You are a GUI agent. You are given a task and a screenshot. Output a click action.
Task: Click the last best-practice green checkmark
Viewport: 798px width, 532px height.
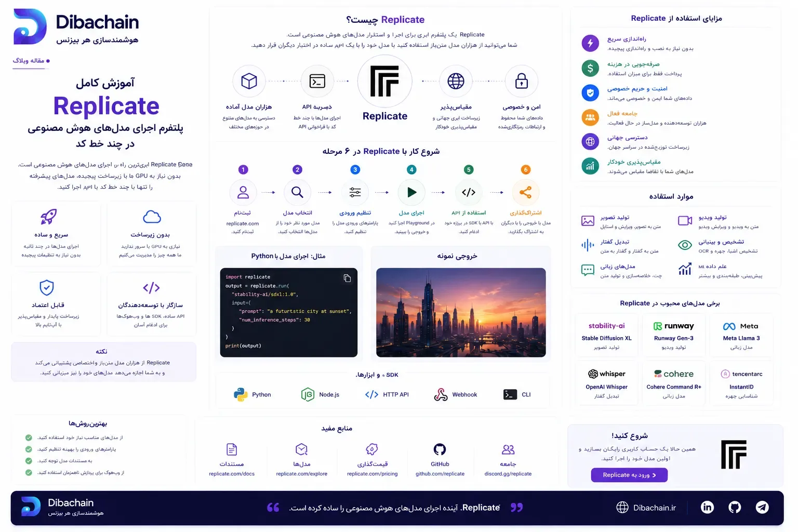click(29, 473)
